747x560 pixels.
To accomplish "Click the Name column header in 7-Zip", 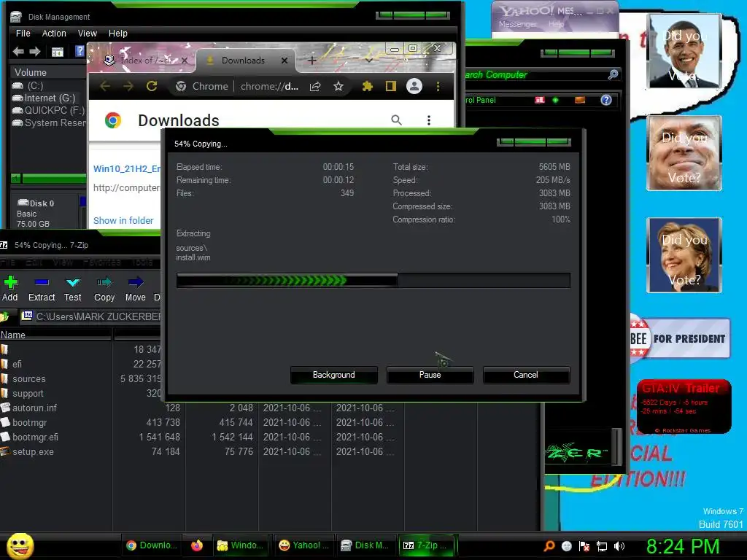I will [55, 335].
